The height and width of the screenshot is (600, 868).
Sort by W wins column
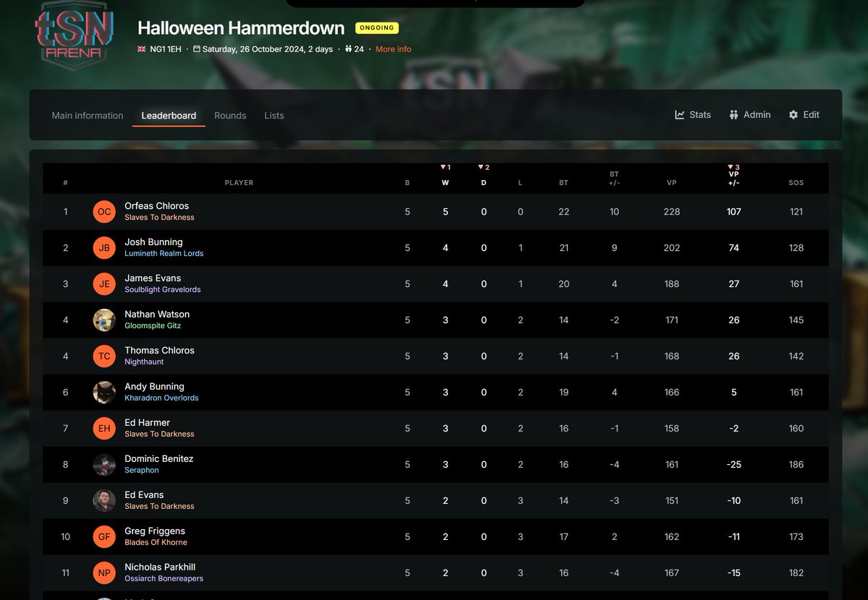tap(445, 183)
